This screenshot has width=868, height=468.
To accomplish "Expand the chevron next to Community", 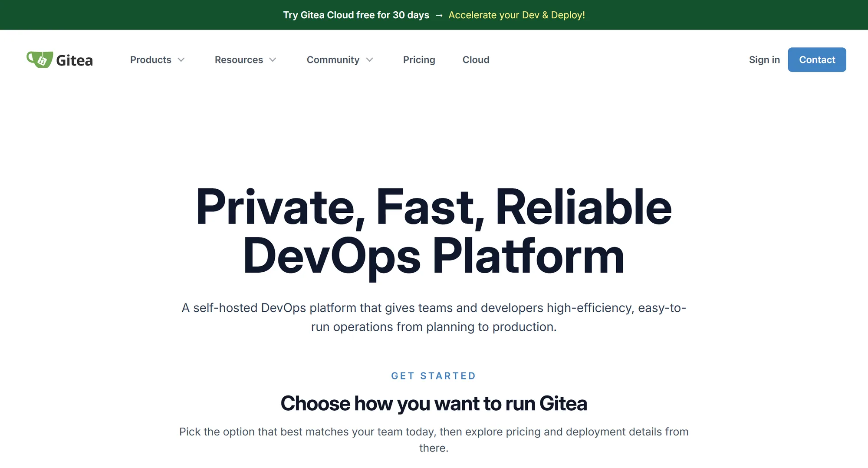I will click(370, 59).
